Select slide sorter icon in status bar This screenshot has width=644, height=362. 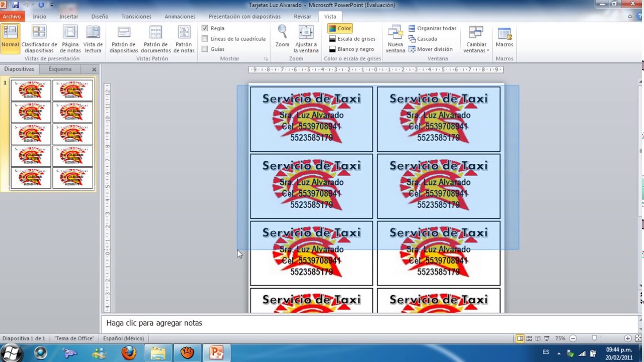coord(529,338)
